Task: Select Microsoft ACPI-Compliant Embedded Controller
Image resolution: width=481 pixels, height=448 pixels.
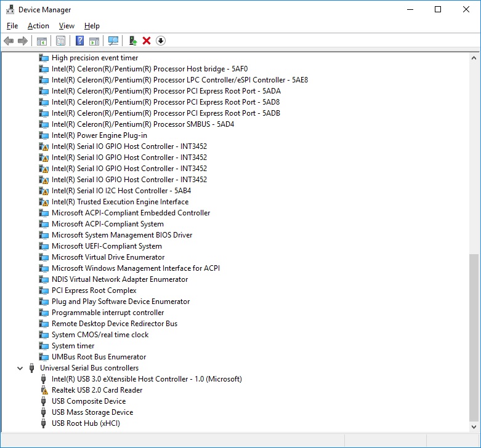Action: (131, 213)
